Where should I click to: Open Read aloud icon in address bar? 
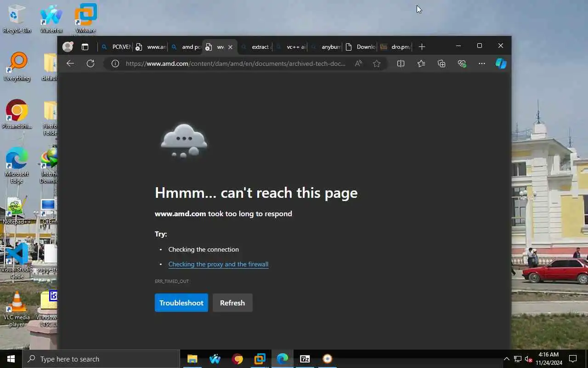(x=358, y=63)
